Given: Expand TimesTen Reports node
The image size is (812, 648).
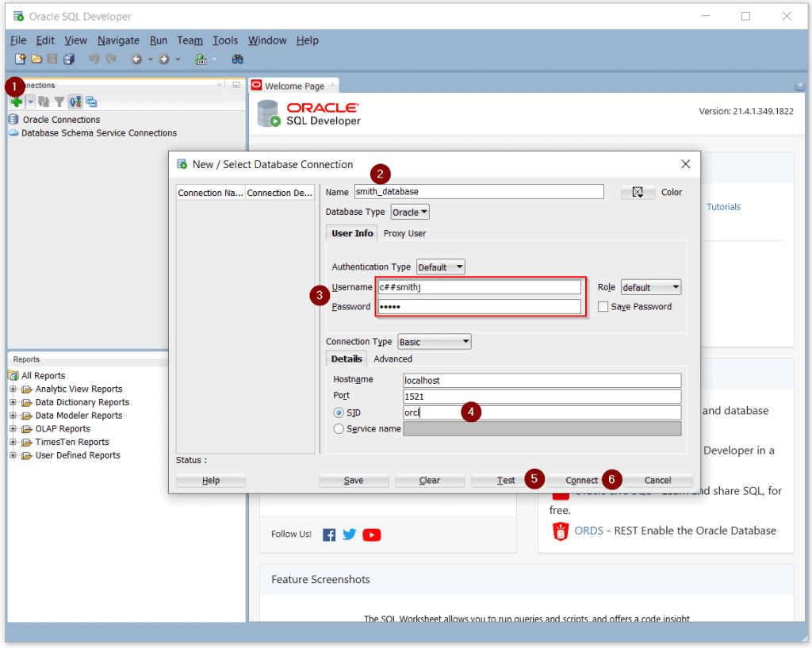Looking at the screenshot, I should [x=13, y=442].
